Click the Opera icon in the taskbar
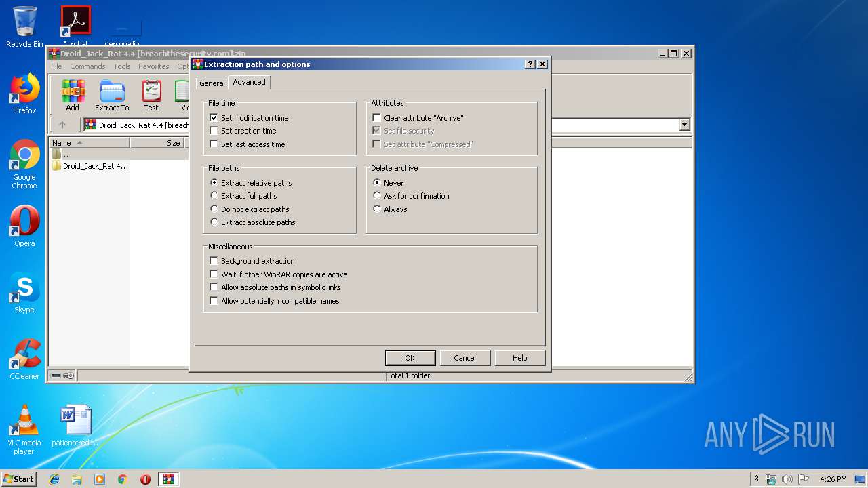The image size is (868, 488). [x=145, y=479]
